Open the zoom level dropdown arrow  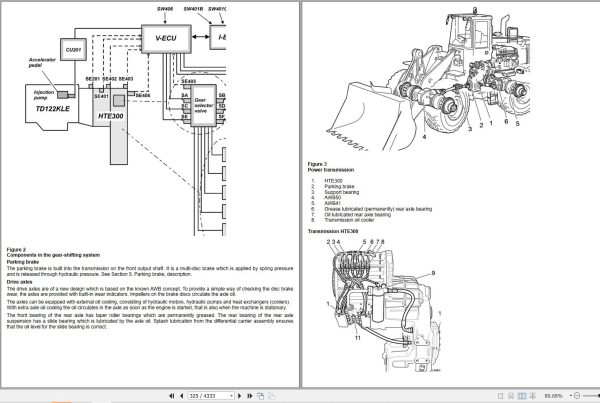click(x=571, y=396)
